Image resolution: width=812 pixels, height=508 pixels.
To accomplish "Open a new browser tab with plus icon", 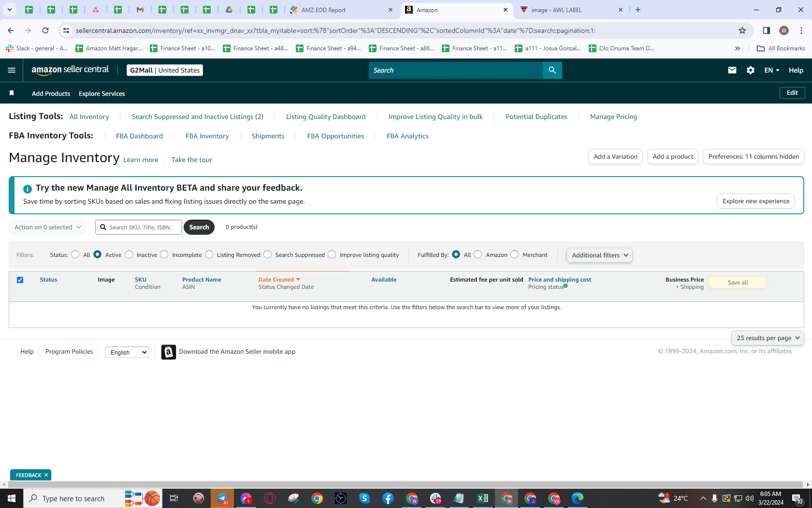I will [x=638, y=10].
